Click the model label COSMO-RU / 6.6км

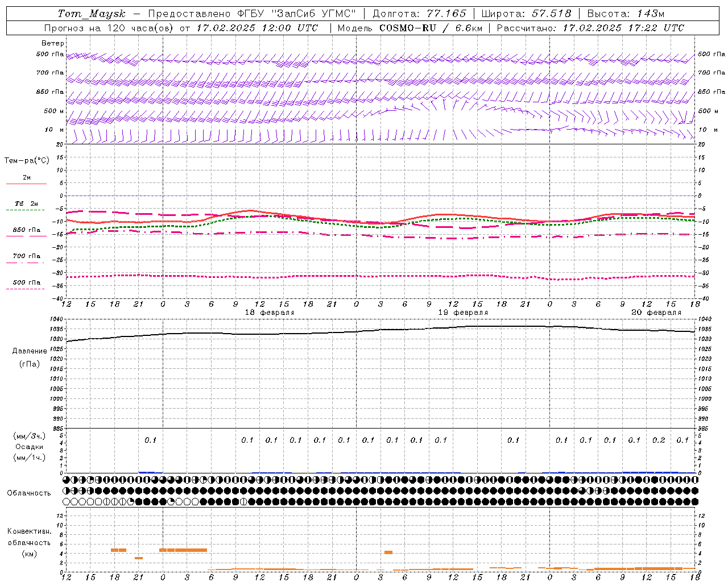(431, 28)
